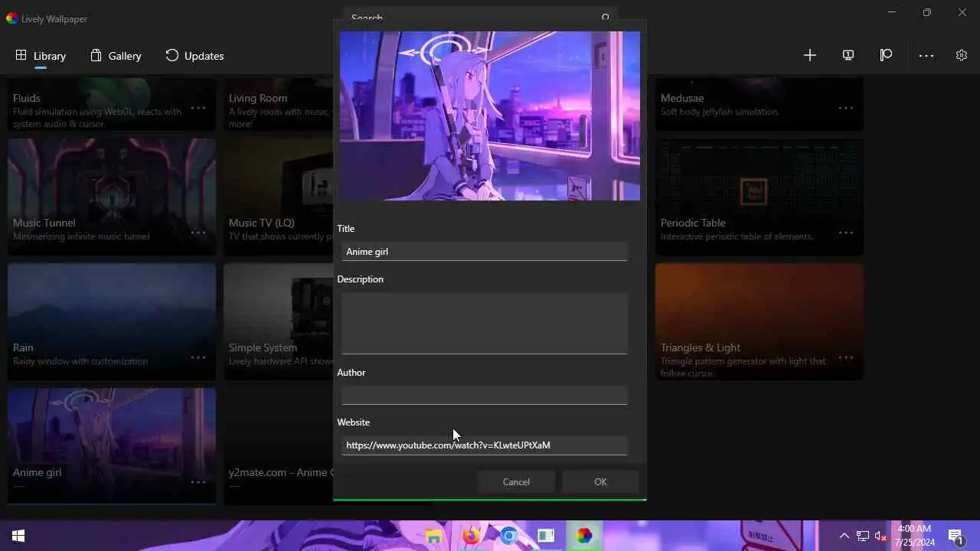
Task: Click the muted volume tray icon
Action: (880, 536)
